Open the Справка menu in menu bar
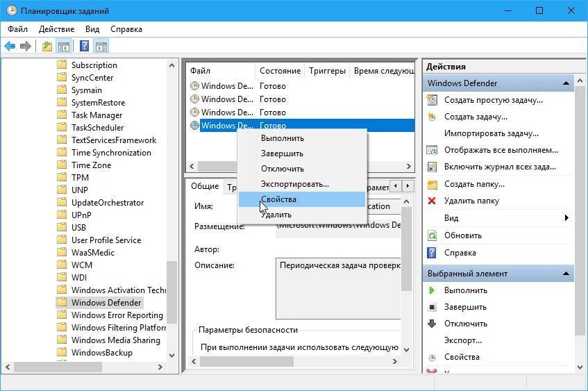The width and height of the screenshot is (588, 391). (x=126, y=29)
